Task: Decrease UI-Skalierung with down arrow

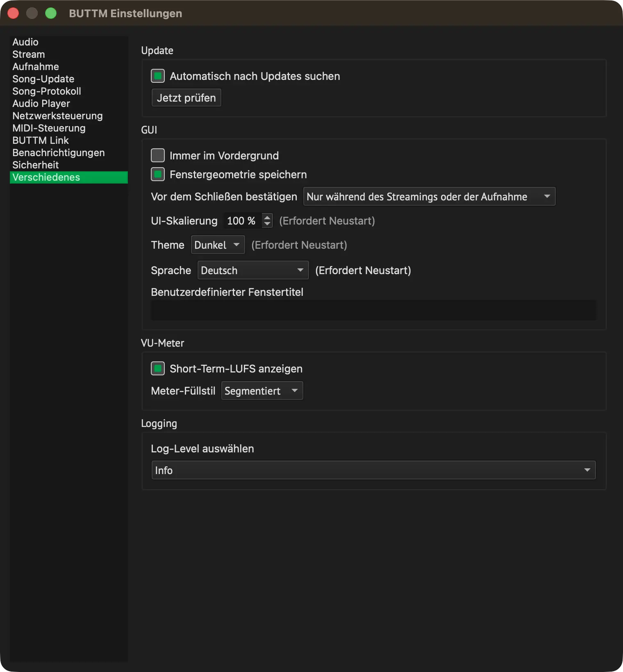Action: click(x=267, y=224)
